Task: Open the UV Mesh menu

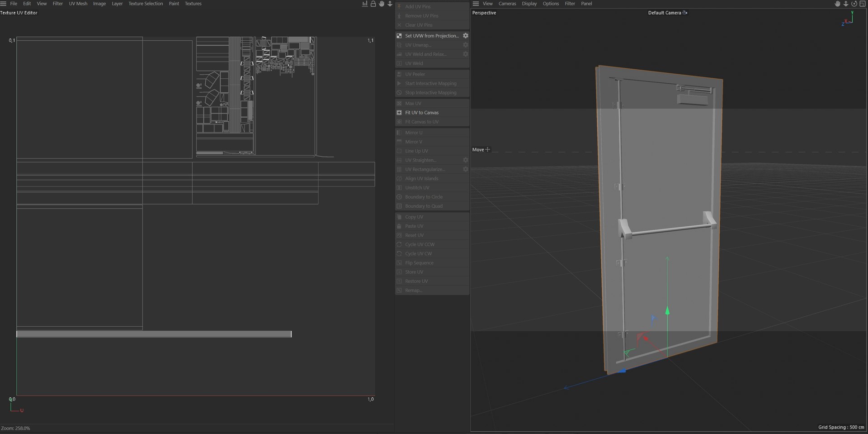Action: pos(78,4)
